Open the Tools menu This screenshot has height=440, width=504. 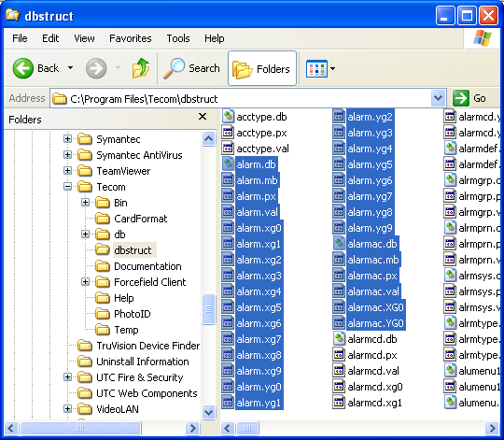coord(178,38)
